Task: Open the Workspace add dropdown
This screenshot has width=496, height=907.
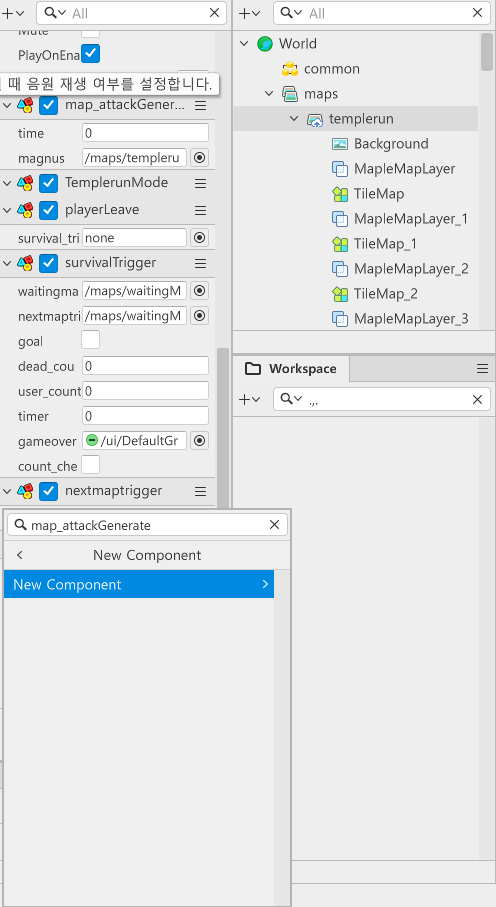Action: [x=249, y=399]
